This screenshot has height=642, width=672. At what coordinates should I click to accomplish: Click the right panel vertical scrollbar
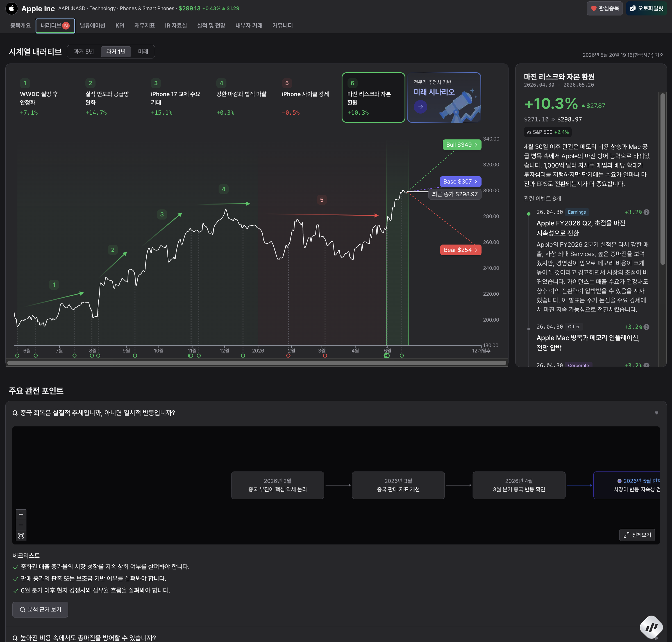point(662,179)
